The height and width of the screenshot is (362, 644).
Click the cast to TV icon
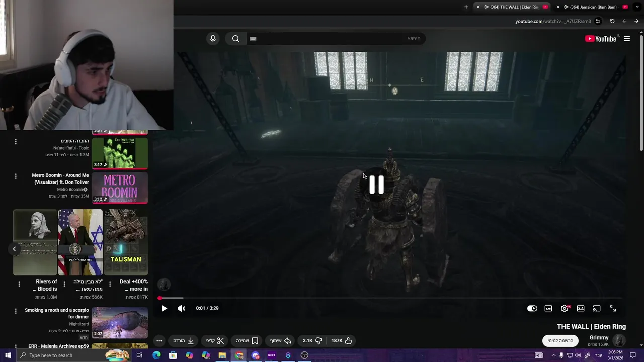click(597, 308)
